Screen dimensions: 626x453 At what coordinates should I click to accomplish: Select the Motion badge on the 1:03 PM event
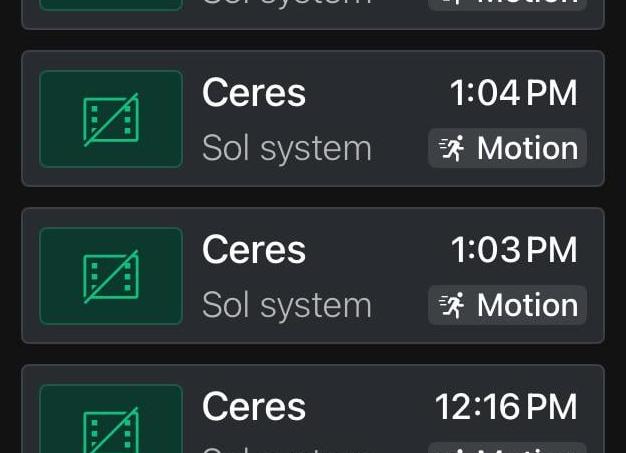[x=508, y=306]
